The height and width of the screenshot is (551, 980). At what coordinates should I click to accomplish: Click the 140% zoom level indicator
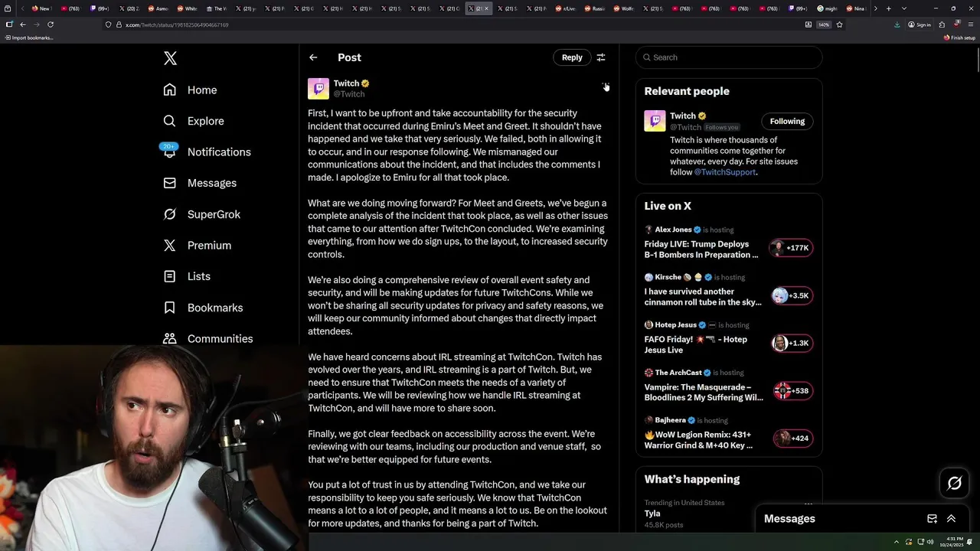(824, 24)
